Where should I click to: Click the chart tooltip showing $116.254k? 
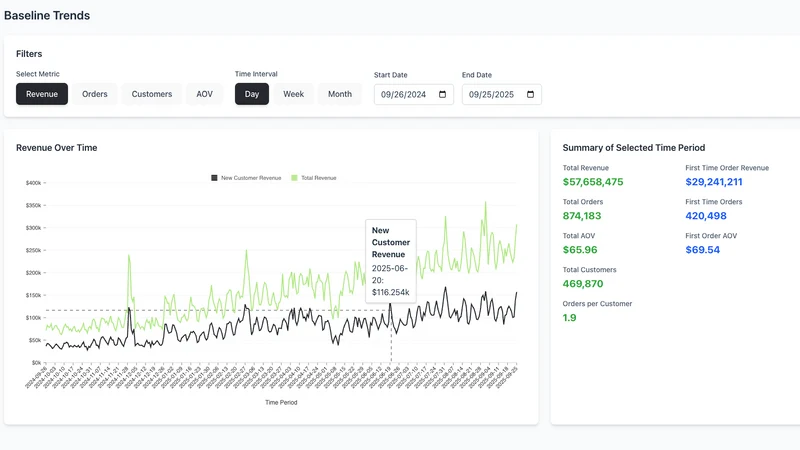coord(391,261)
